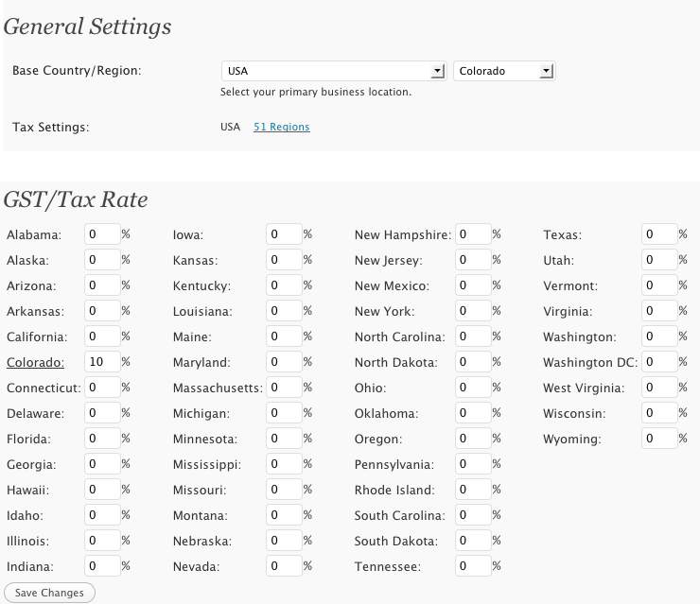Focus the Oregon tax rate field
The width and height of the screenshot is (700, 604).
(x=473, y=439)
